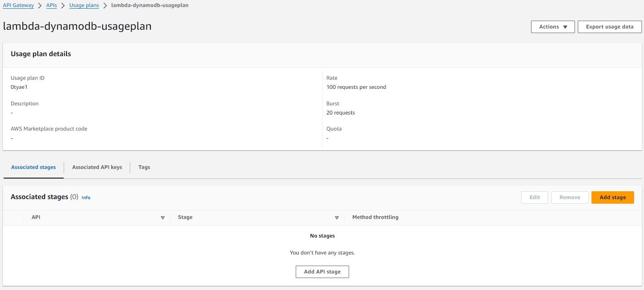Click the Usage plan details heading
644x290 pixels.
(x=41, y=54)
